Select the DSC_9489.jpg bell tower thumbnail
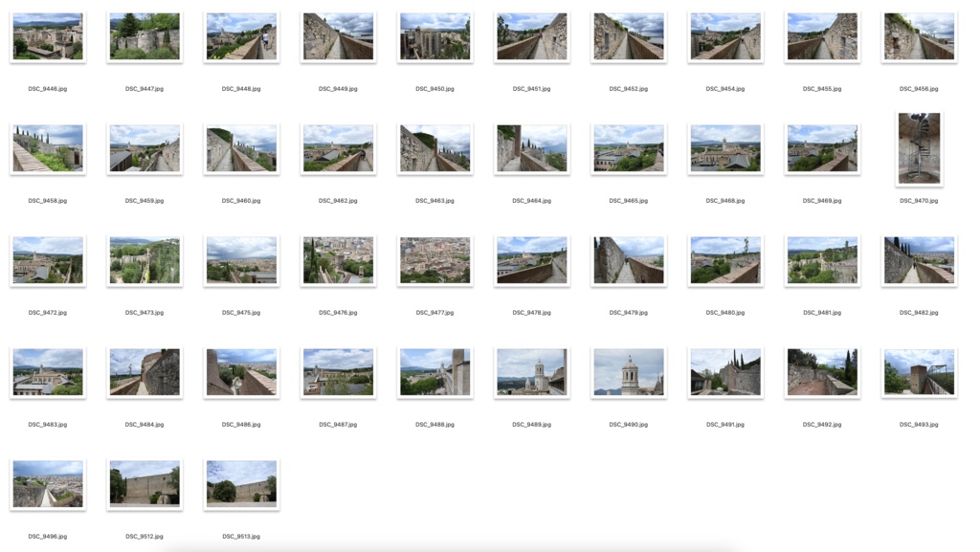This screenshot has width=980, height=552. (532, 372)
